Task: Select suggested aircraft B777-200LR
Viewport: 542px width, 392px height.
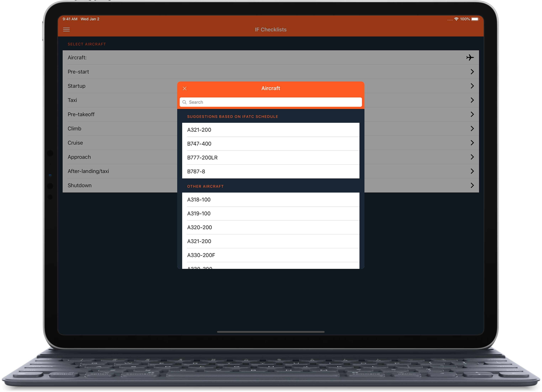Action: click(x=270, y=157)
